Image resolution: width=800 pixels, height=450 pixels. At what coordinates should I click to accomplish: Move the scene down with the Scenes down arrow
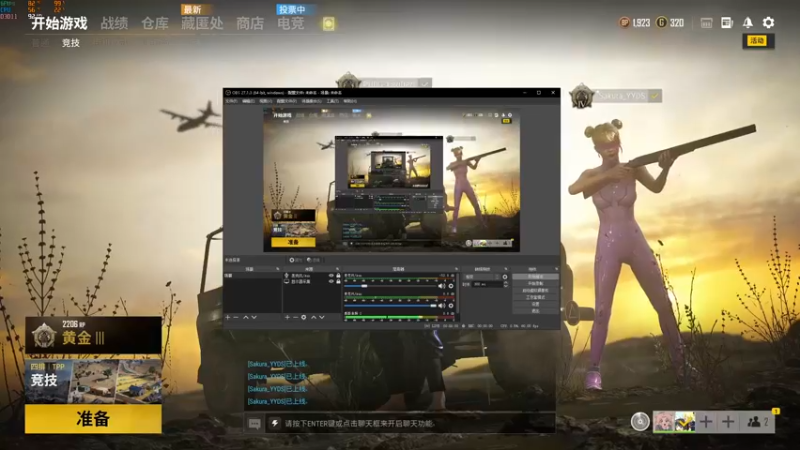(254, 317)
